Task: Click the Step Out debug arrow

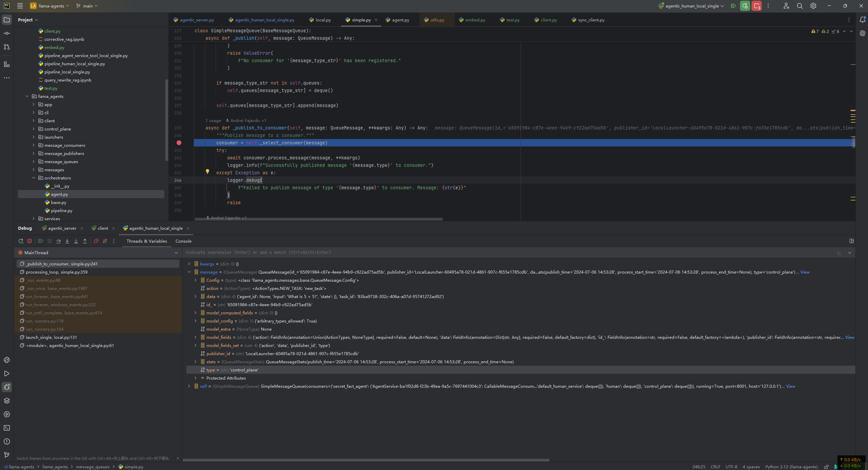Action: click(85, 241)
